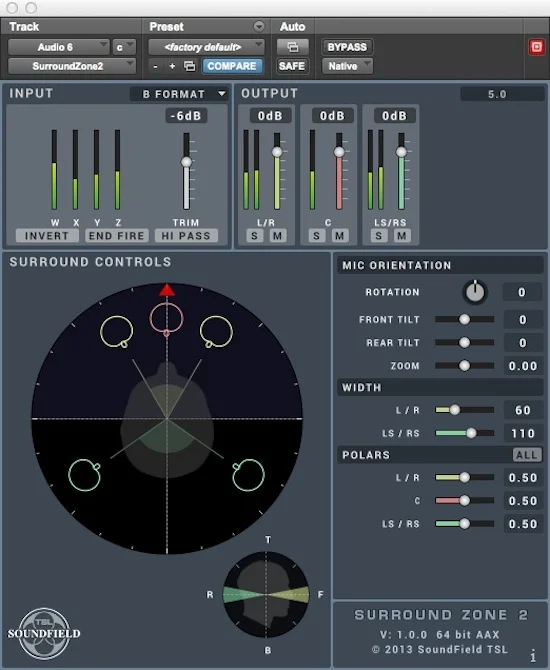Click the C polars value 0.50
This screenshot has height=670, width=550.
pyautogui.click(x=522, y=500)
